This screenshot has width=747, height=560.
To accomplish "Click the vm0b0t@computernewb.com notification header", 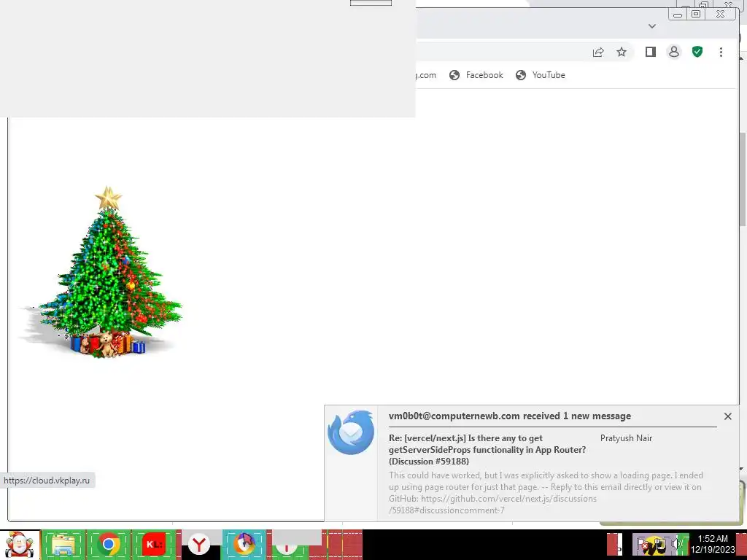I will [510, 416].
